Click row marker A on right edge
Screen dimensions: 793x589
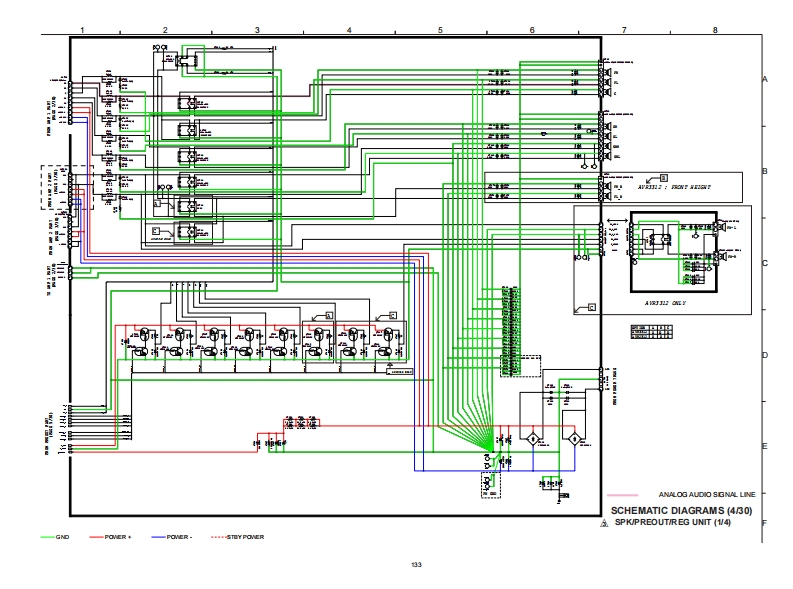pyautogui.click(x=764, y=80)
